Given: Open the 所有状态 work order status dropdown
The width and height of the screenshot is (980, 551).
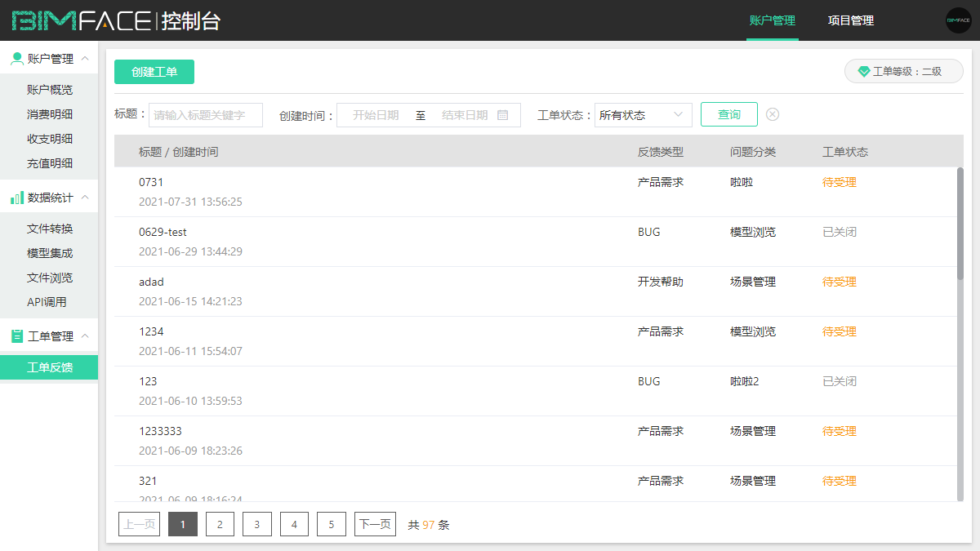Looking at the screenshot, I should click(x=643, y=114).
